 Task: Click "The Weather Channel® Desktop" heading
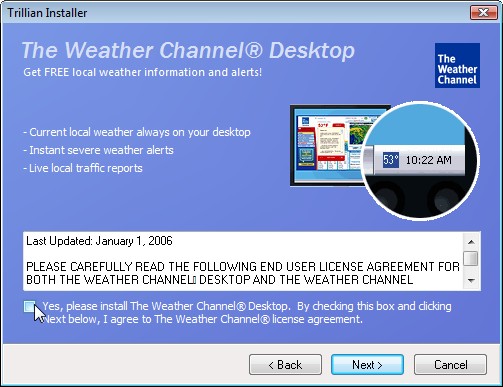coord(188,50)
